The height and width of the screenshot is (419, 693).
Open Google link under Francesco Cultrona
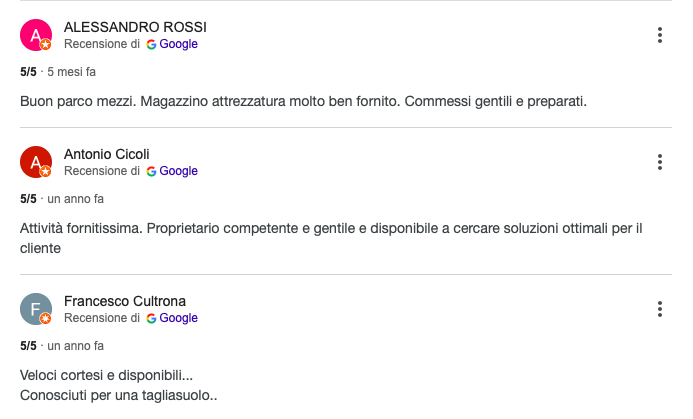pyautogui.click(x=179, y=318)
